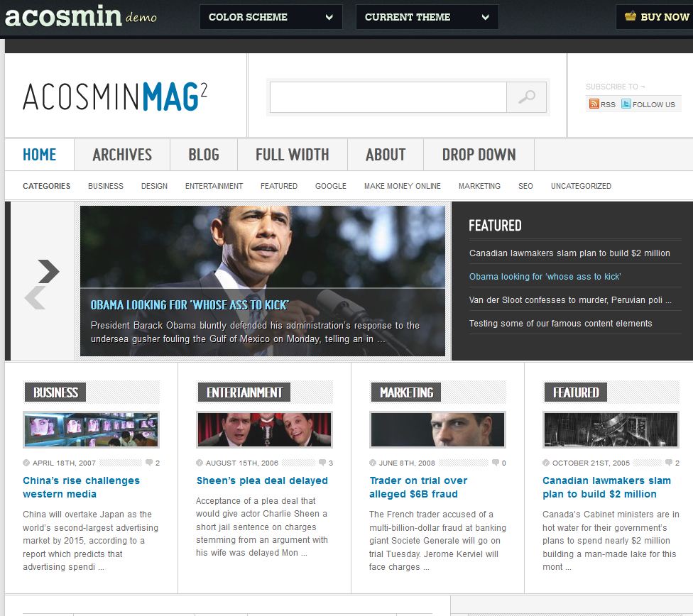This screenshot has width=693, height=616.
Task: Click the Marketing trader post thumbnail
Action: 437,429
